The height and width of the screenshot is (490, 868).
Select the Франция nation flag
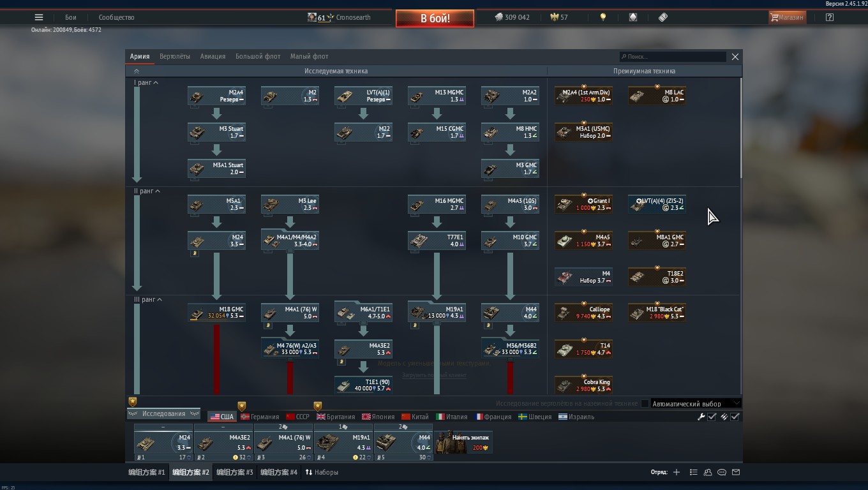[x=493, y=417]
